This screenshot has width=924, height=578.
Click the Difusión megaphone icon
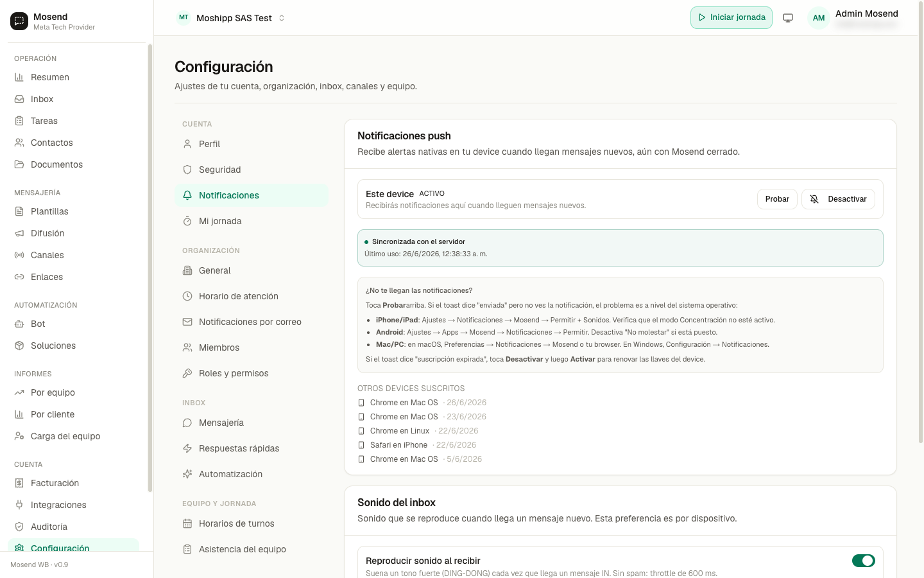pos(19,233)
